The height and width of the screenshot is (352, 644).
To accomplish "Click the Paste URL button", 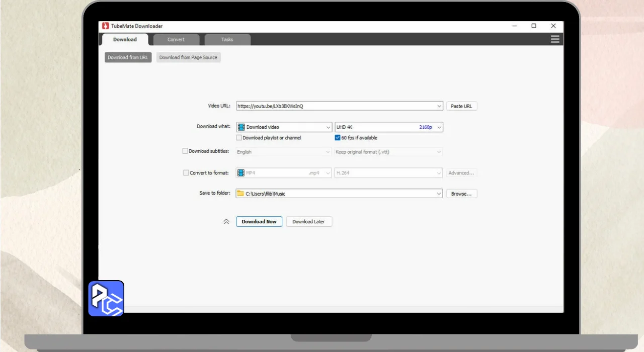I will (461, 106).
